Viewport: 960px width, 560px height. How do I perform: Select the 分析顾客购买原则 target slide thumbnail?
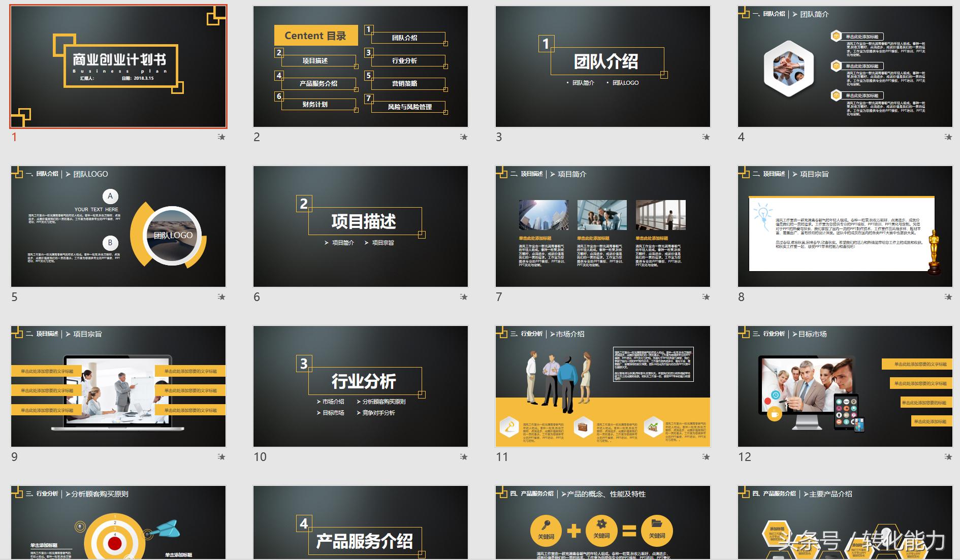coord(118,522)
